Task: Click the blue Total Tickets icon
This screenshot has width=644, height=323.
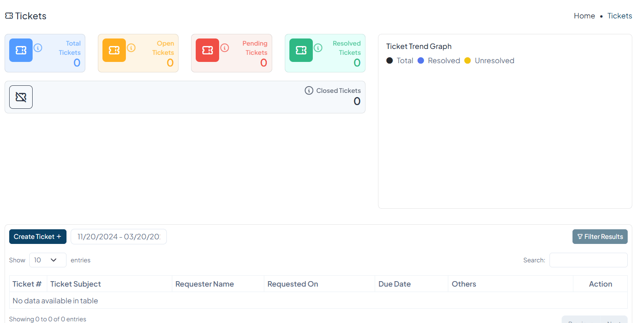Action: (x=21, y=50)
